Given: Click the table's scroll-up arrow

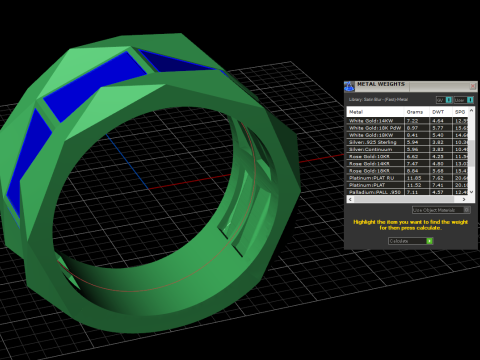Looking at the screenshot, I should pos(471,110).
